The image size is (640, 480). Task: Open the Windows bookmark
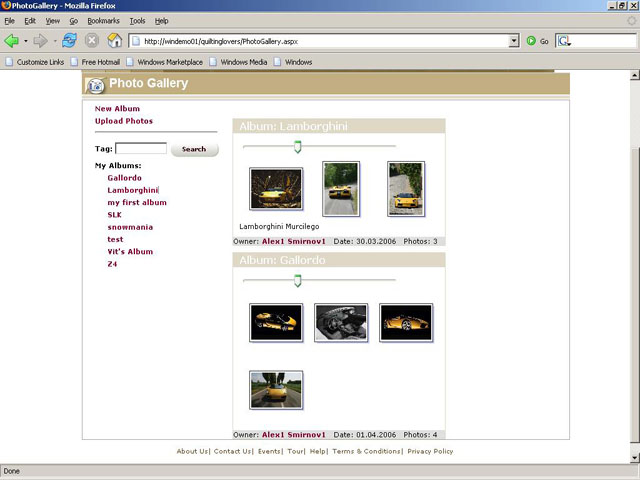[293, 62]
